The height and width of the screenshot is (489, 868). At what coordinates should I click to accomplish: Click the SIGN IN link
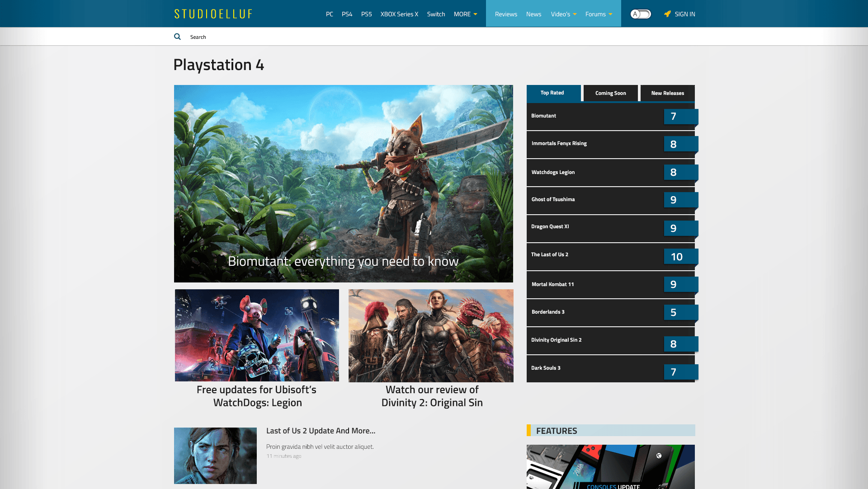point(685,14)
